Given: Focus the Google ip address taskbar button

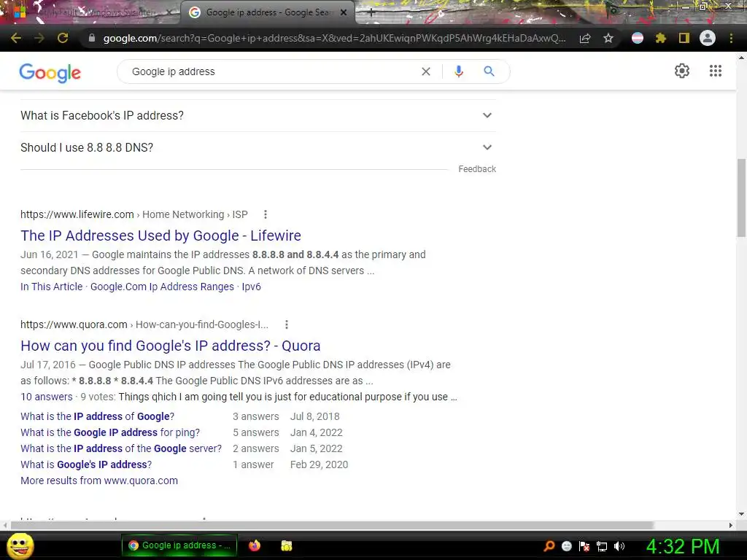Looking at the screenshot, I should pyautogui.click(x=179, y=545).
